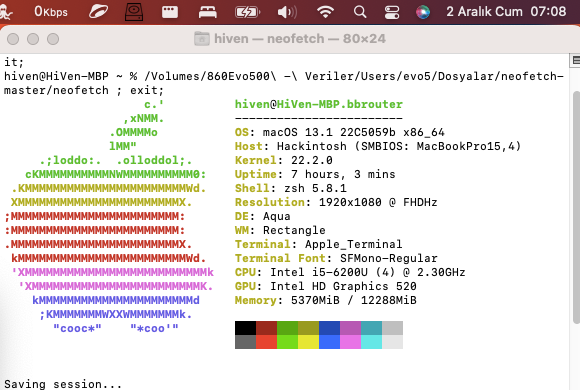The height and width of the screenshot is (390, 580).
Task: Click the octopus icon in the menu bar
Action: tap(5, 13)
